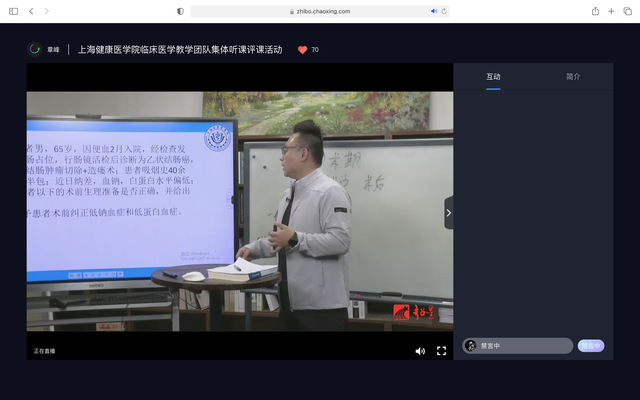Click the 禁言中 send button
The image size is (640, 400).
pyautogui.click(x=591, y=346)
